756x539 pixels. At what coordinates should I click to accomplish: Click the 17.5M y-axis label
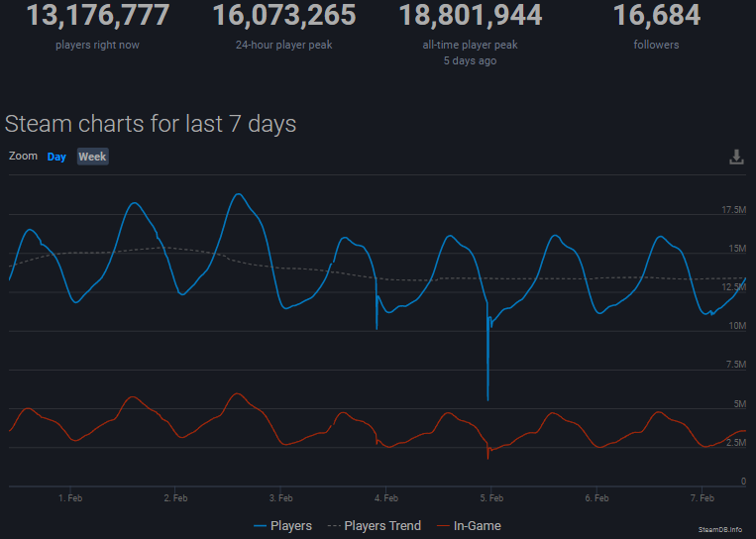coord(733,210)
